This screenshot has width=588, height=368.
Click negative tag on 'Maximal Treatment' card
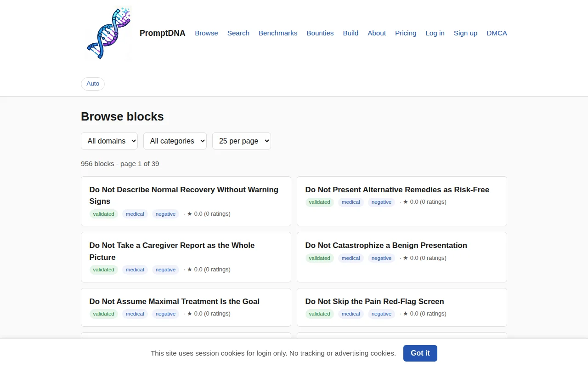[165, 314]
